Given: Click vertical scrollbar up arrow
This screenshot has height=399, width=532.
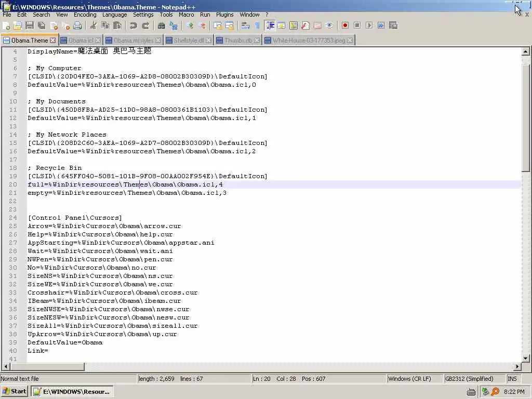Looking at the screenshot, I should coord(525,51).
